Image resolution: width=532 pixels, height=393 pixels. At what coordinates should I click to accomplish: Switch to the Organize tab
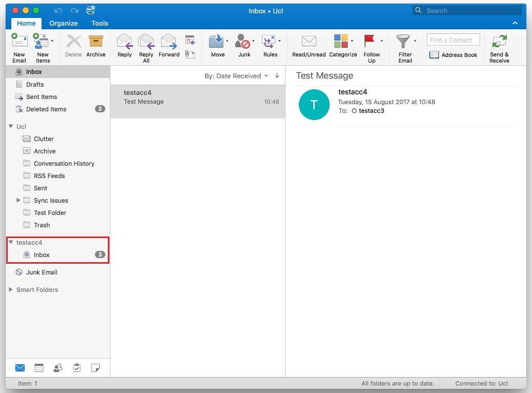[64, 23]
